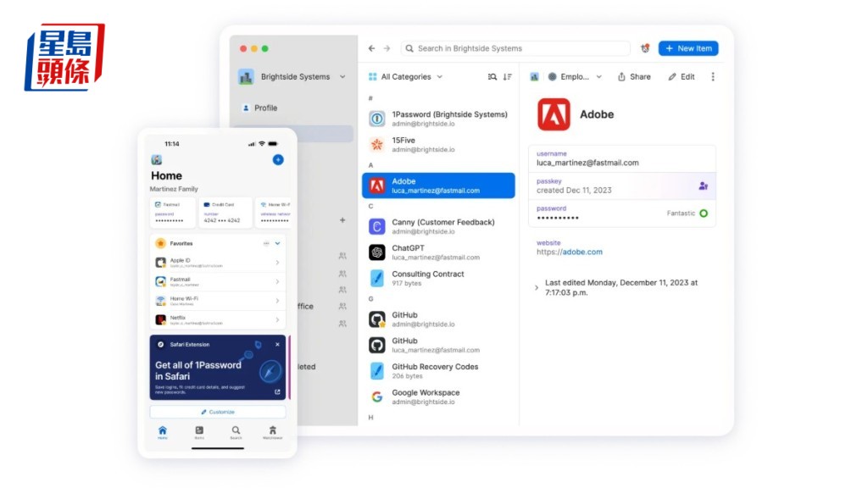Viewport: 868px width, 488px height.
Task: Click the passkey person icon
Action: click(x=703, y=186)
